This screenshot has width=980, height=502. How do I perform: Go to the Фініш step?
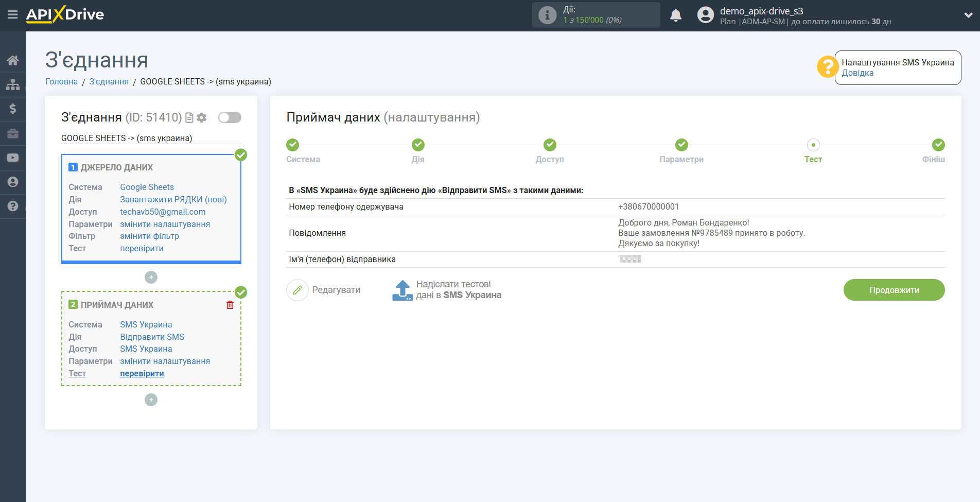(933, 159)
